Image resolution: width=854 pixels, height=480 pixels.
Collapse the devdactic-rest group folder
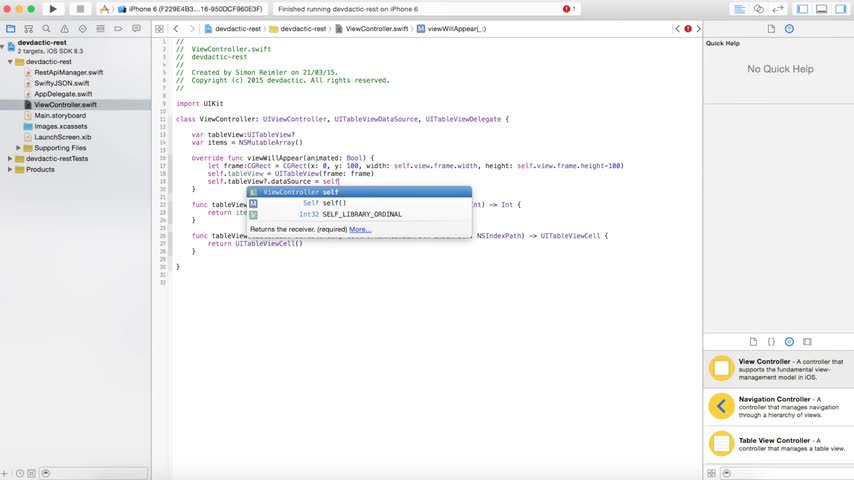click(x=10, y=62)
